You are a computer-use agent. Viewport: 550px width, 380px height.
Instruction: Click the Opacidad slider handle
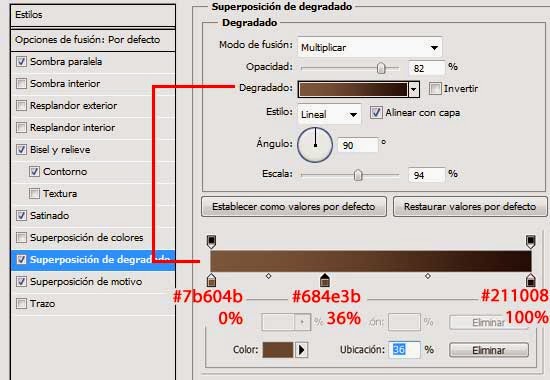(381, 68)
